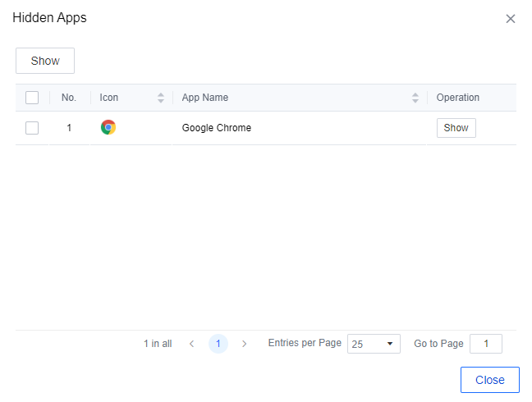Check the Google Chrome row checkbox
This screenshot has height=402, width=532.
click(x=32, y=128)
